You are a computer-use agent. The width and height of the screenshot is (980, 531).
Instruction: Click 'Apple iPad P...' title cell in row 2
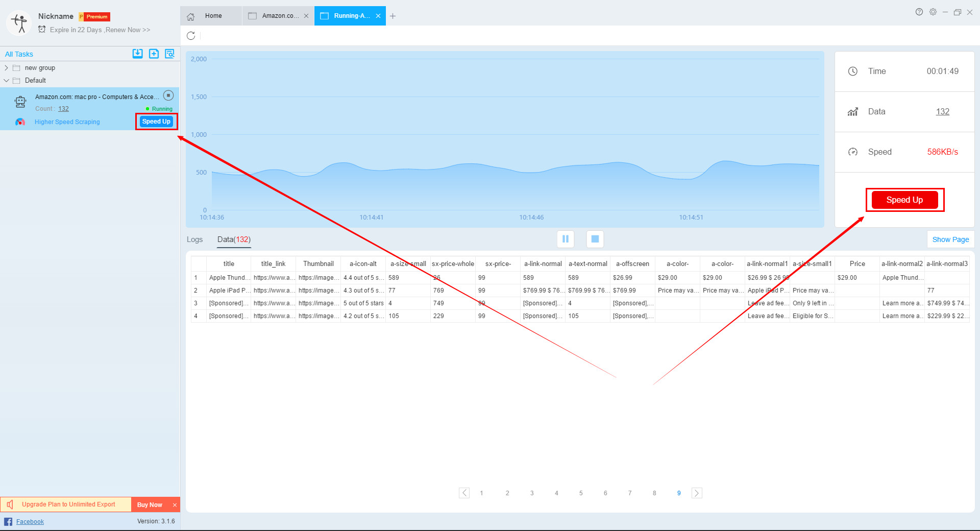(229, 291)
